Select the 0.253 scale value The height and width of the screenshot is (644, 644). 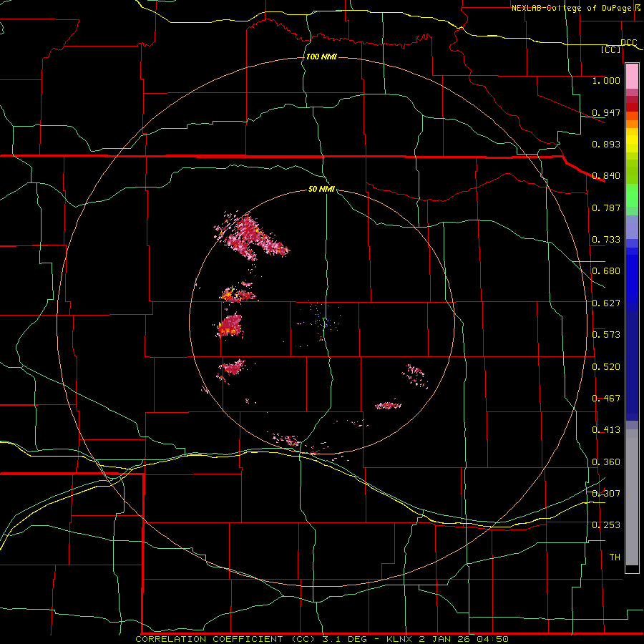606,525
